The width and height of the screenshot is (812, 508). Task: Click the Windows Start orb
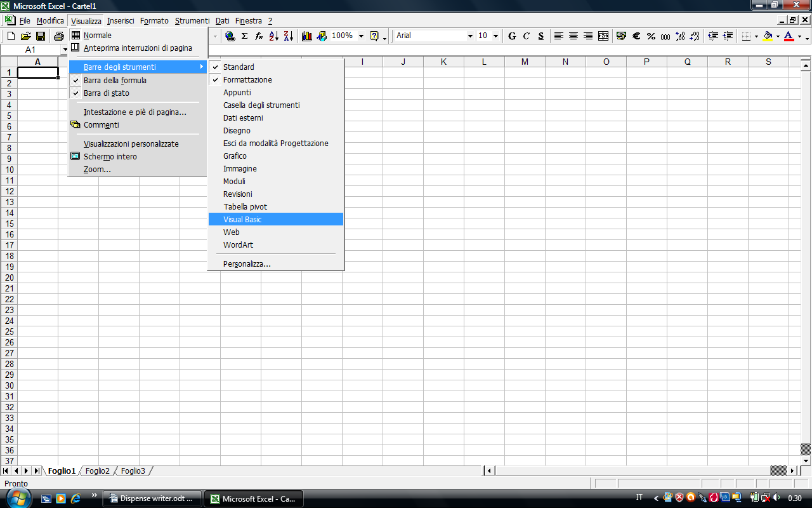tap(17, 497)
